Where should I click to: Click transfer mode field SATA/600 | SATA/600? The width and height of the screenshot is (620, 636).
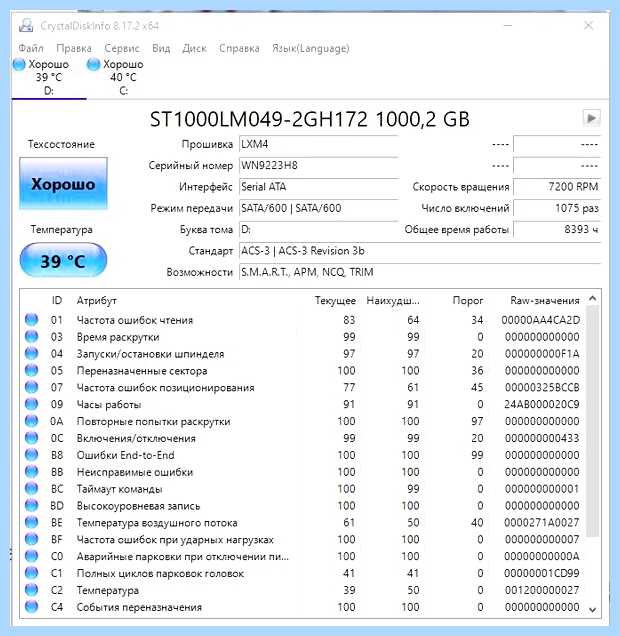click(318, 208)
